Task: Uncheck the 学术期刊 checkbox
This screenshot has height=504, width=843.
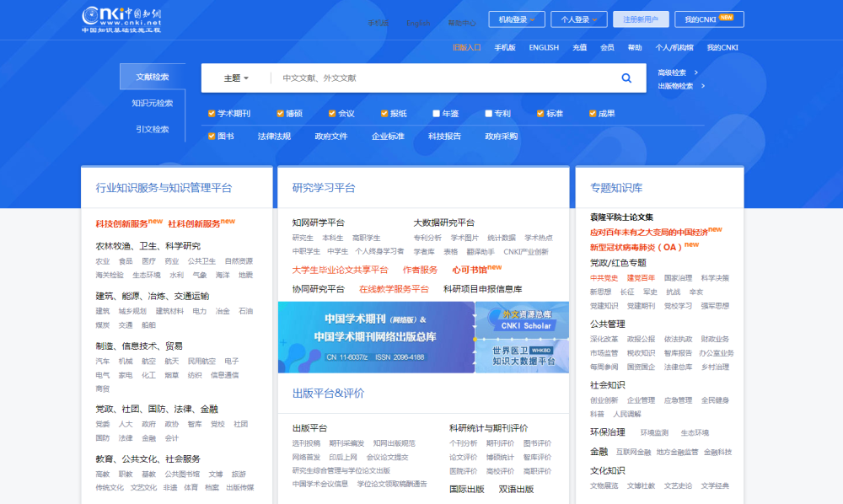Action: (x=212, y=114)
